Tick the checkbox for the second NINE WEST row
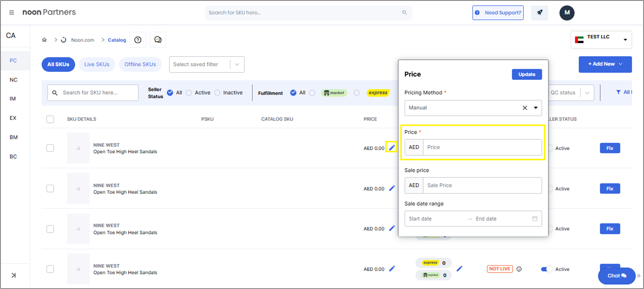Viewport: 644px width, 289px height. [50, 189]
